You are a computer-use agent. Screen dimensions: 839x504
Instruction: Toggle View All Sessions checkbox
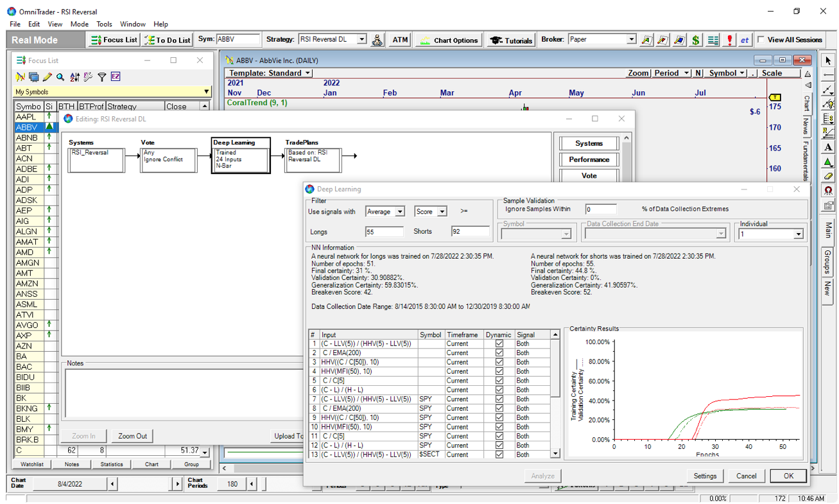click(761, 40)
